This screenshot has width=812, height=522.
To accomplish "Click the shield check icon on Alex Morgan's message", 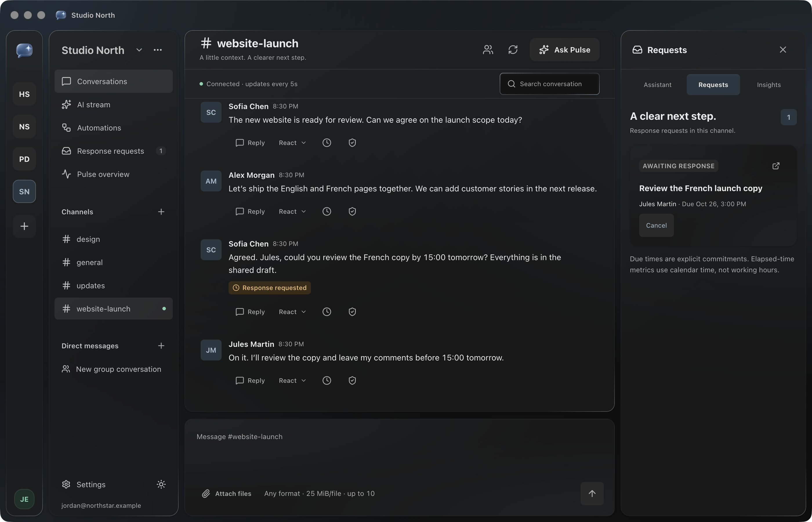I will [x=352, y=211].
